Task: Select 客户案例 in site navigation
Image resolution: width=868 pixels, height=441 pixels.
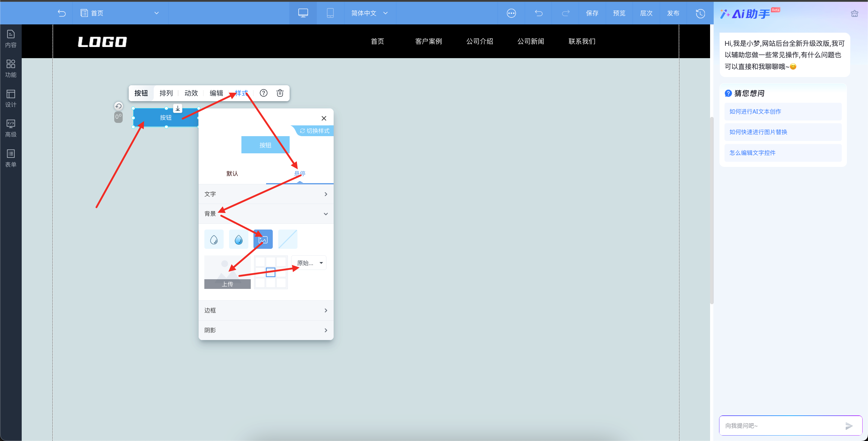Action: coord(428,41)
